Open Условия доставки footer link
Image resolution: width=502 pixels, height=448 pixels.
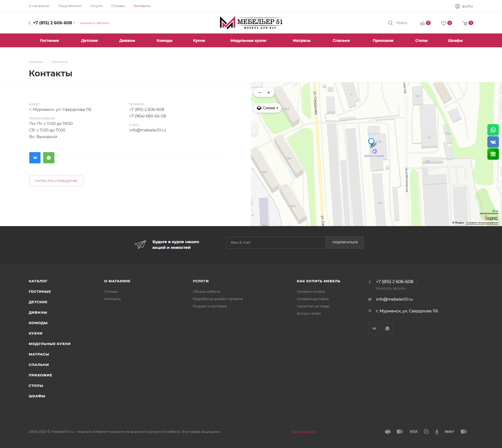(x=313, y=299)
